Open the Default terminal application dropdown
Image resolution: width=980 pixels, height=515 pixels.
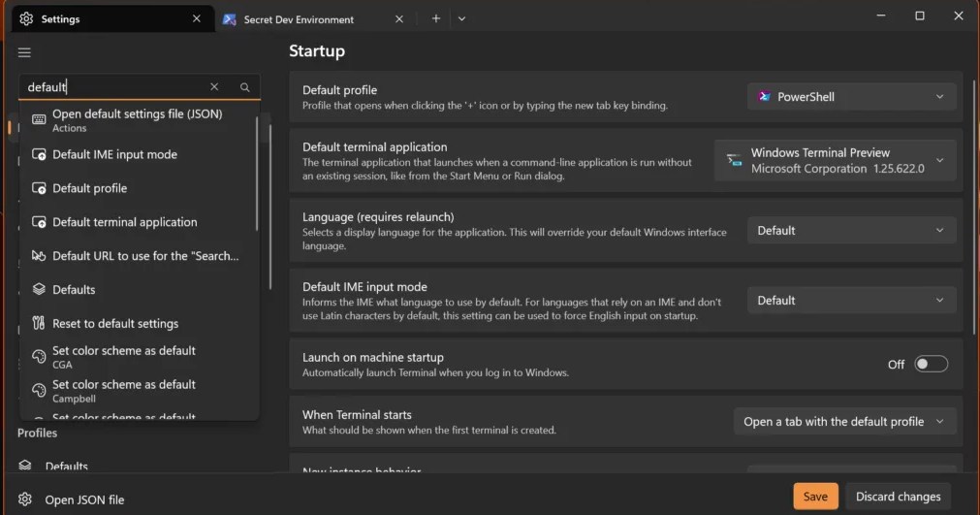click(835, 161)
